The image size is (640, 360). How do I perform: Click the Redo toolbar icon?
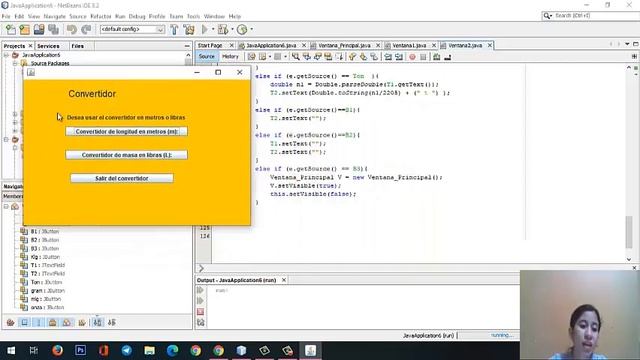[86, 29]
